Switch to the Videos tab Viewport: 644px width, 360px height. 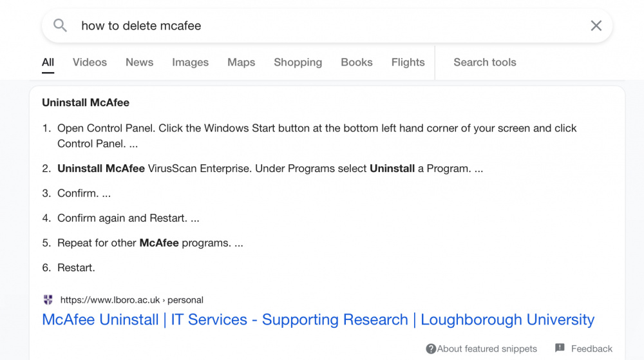coord(90,62)
